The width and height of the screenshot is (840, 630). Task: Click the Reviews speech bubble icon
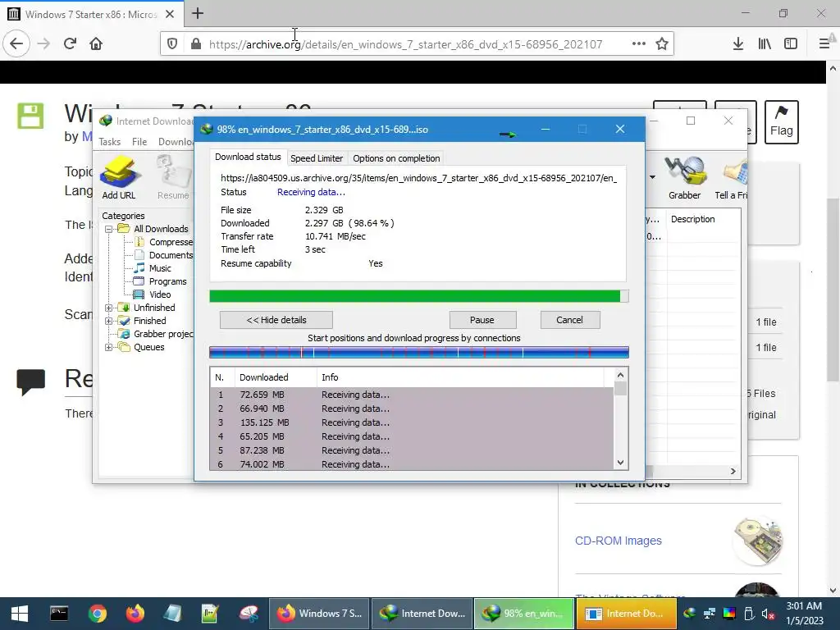tap(30, 382)
